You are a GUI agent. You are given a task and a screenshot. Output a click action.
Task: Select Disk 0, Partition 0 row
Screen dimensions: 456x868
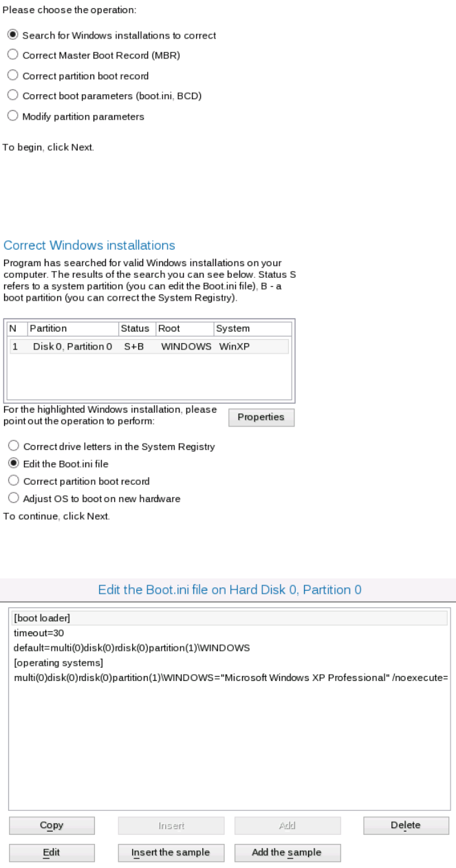click(147, 347)
